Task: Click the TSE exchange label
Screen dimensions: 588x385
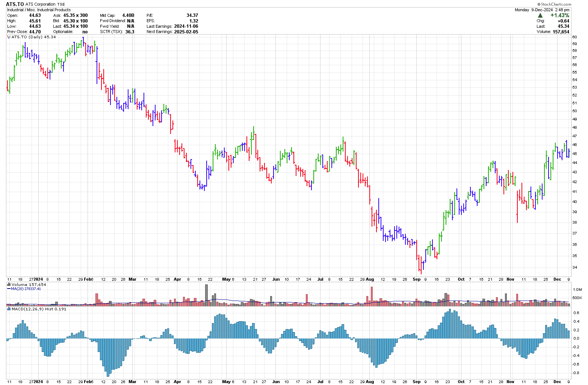Action: pos(61,5)
